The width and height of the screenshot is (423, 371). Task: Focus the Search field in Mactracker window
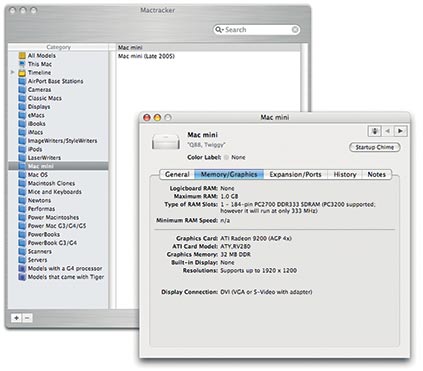point(257,30)
